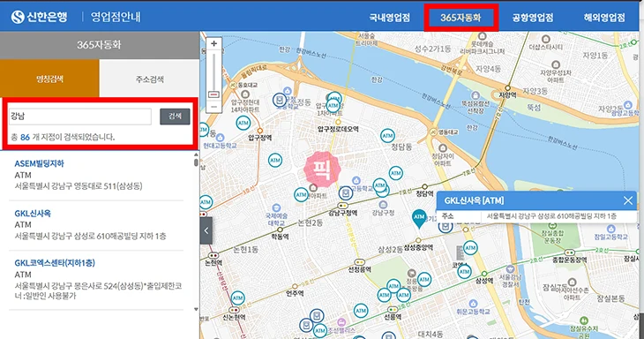Click 현대고등학교 school icon on map
This screenshot has width=644, height=339.
pyautogui.click(x=221, y=137)
